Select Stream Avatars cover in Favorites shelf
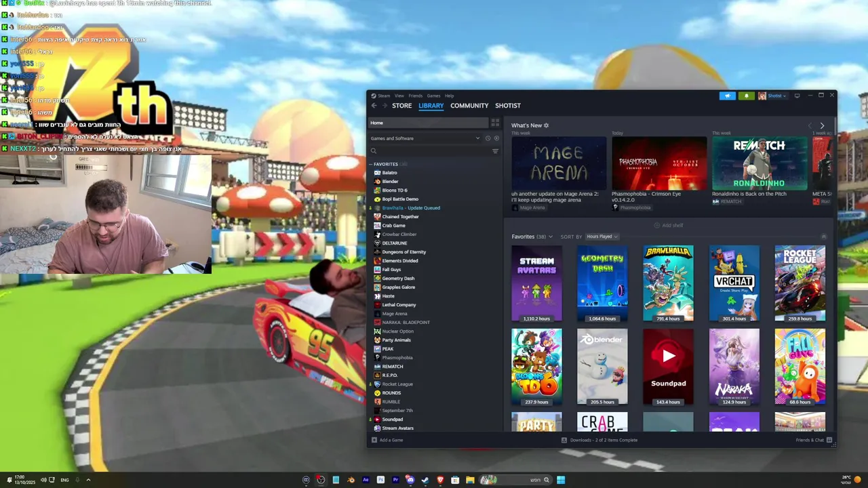 coord(536,283)
